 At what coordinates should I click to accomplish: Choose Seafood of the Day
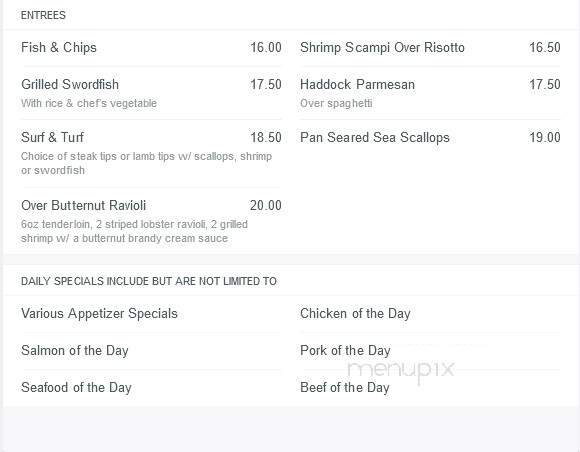[x=76, y=388]
